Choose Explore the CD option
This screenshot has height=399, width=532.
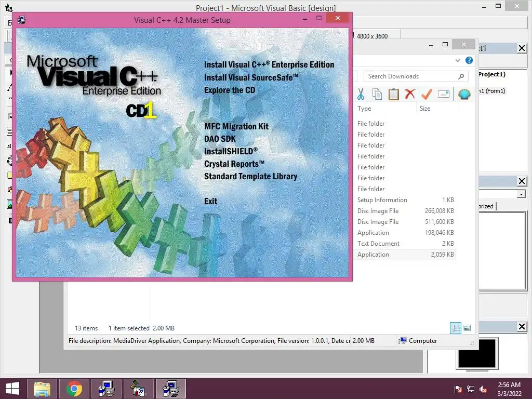pyautogui.click(x=230, y=90)
